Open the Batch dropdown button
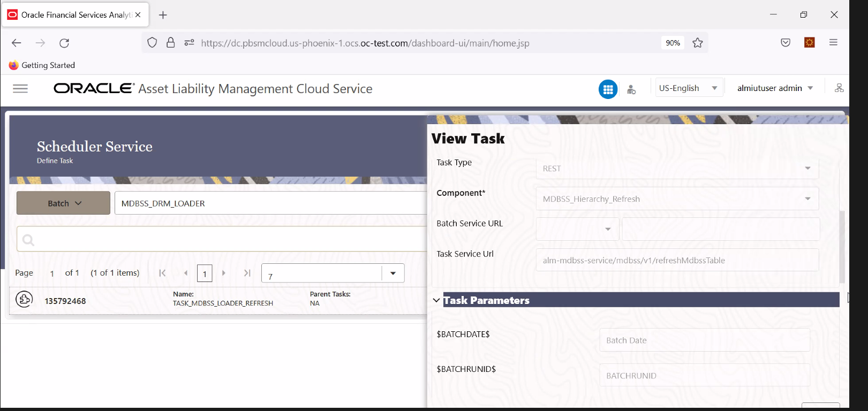Viewport: 868px width, 411px height. click(x=63, y=203)
